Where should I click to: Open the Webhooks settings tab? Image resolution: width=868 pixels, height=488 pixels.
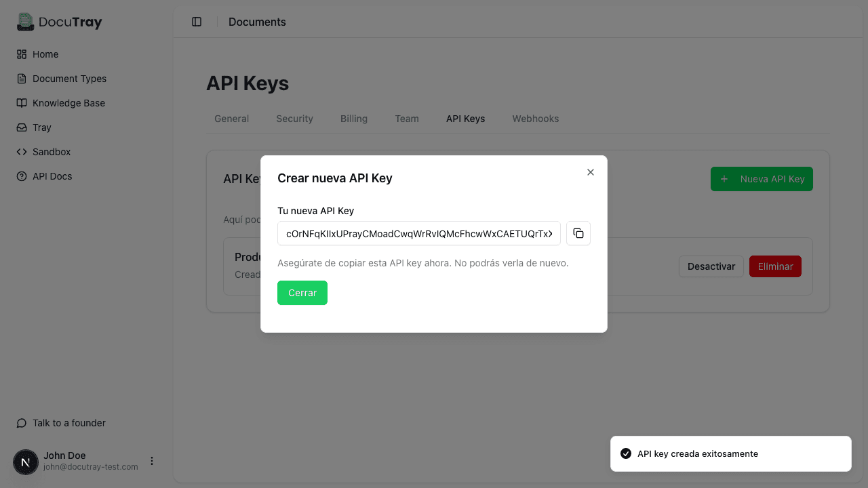(535, 119)
